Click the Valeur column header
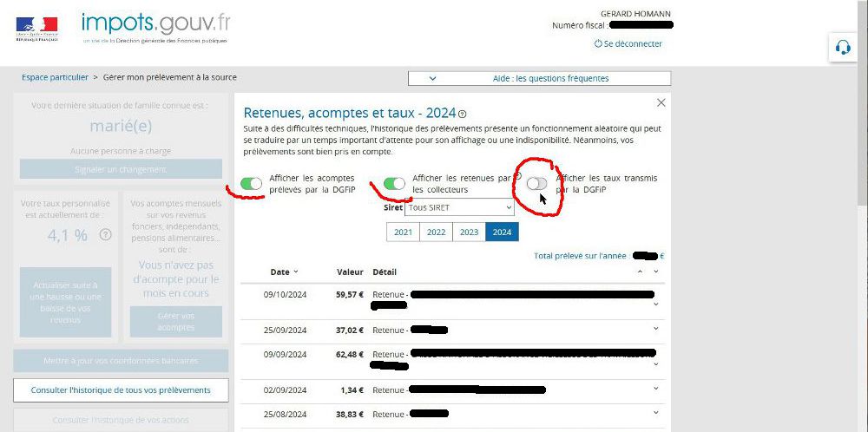This screenshot has height=432, width=868. tap(350, 272)
